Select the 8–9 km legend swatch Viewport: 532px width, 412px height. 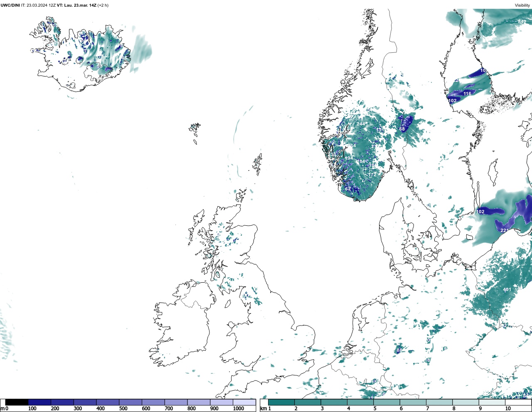coord(465,402)
